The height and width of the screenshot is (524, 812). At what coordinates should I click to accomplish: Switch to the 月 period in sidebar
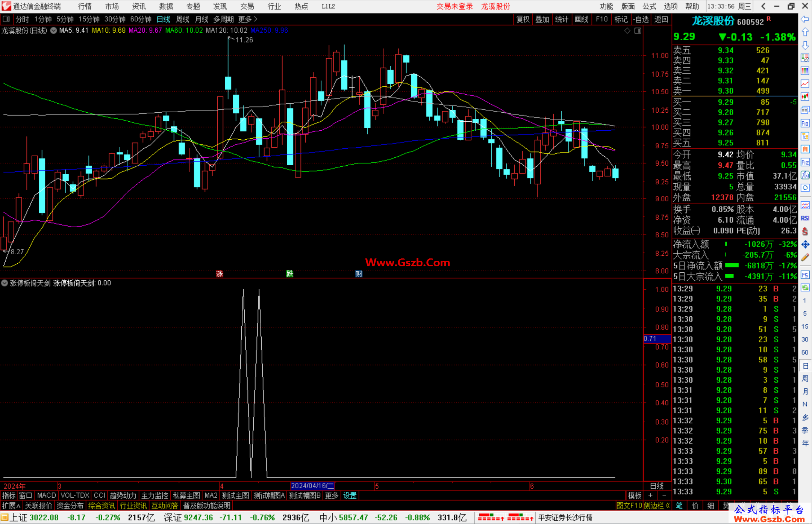point(805,391)
